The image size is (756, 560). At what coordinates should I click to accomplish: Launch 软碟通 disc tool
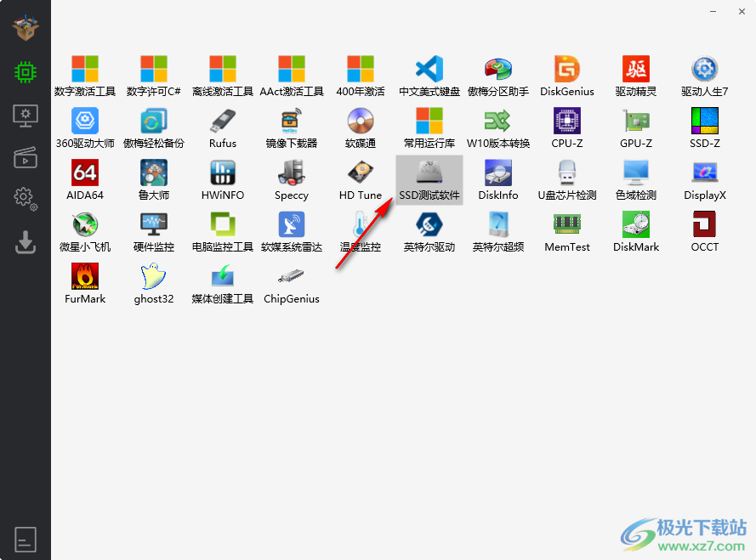click(x=361, y=128)
